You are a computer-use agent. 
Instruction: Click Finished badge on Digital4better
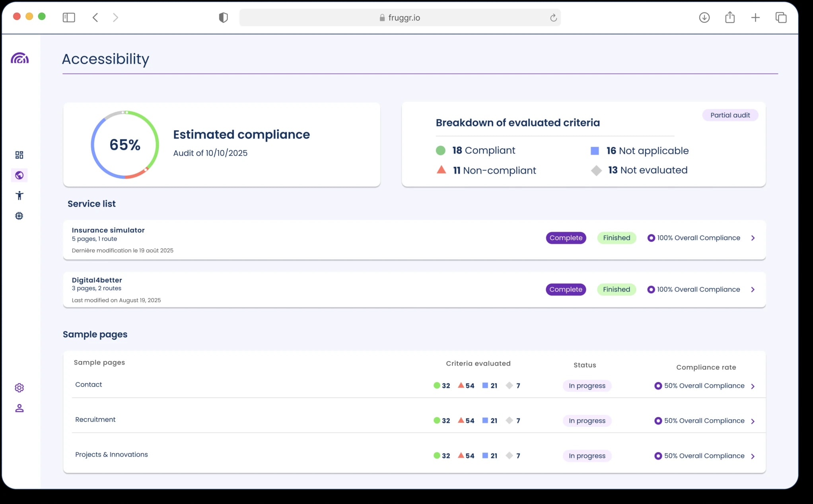[617, 290]
